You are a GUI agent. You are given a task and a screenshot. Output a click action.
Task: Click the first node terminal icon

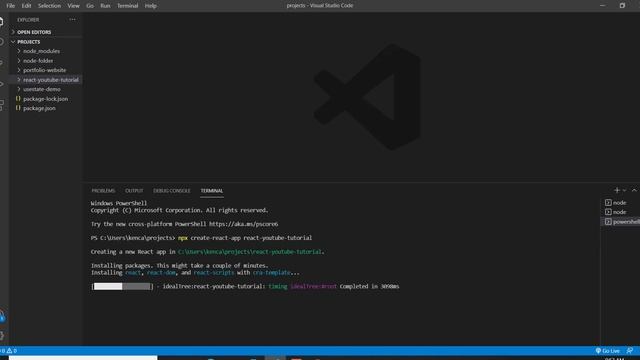[608, 202]
